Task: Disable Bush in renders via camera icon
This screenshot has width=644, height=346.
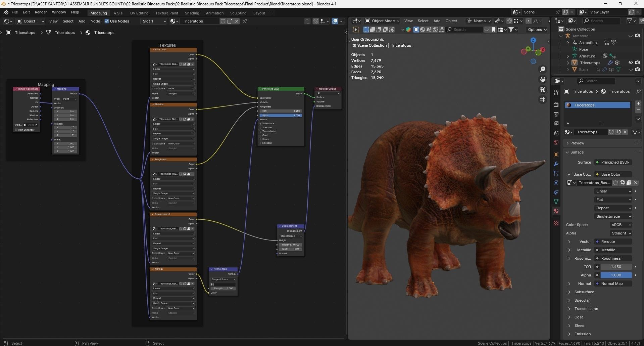Action: coord(637,70)
